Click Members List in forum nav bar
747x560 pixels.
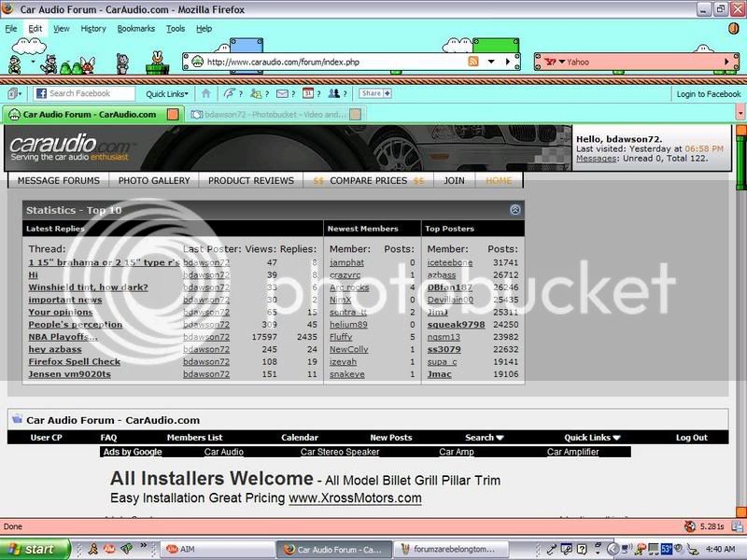[x=194, y=437]
